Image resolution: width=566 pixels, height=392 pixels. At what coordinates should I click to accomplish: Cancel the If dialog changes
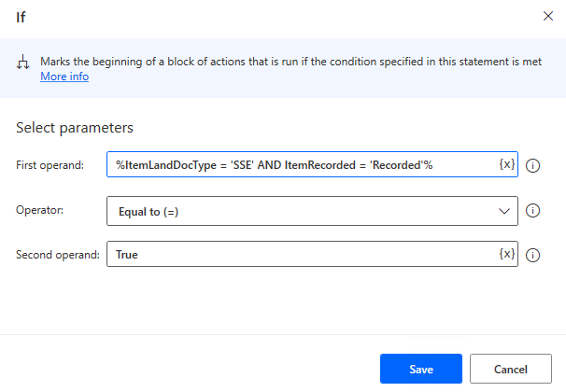510,369
